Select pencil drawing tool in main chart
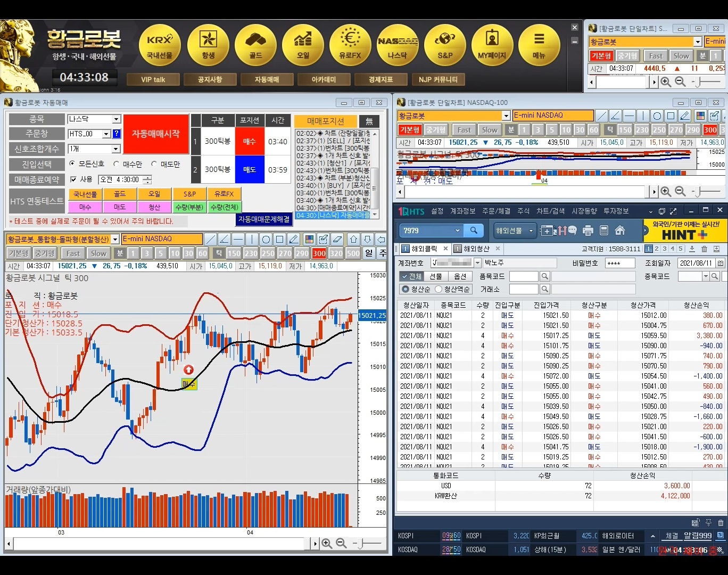 [294, 239]
